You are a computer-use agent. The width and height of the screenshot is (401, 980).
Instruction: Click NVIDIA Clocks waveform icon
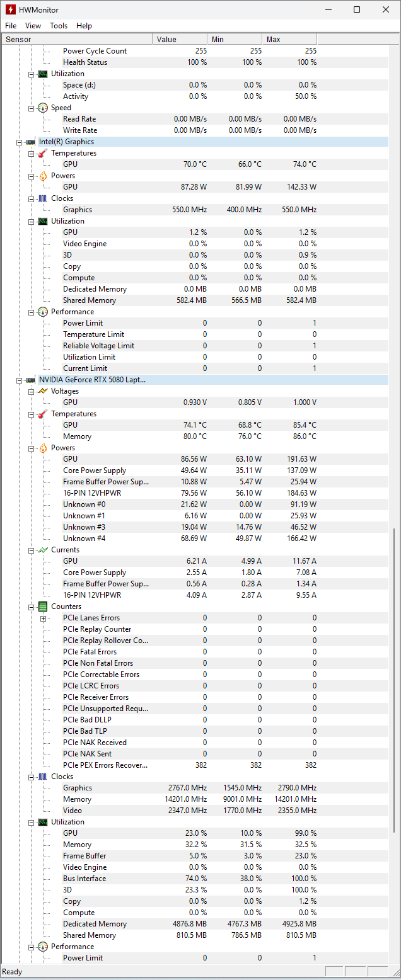[42, 777]
